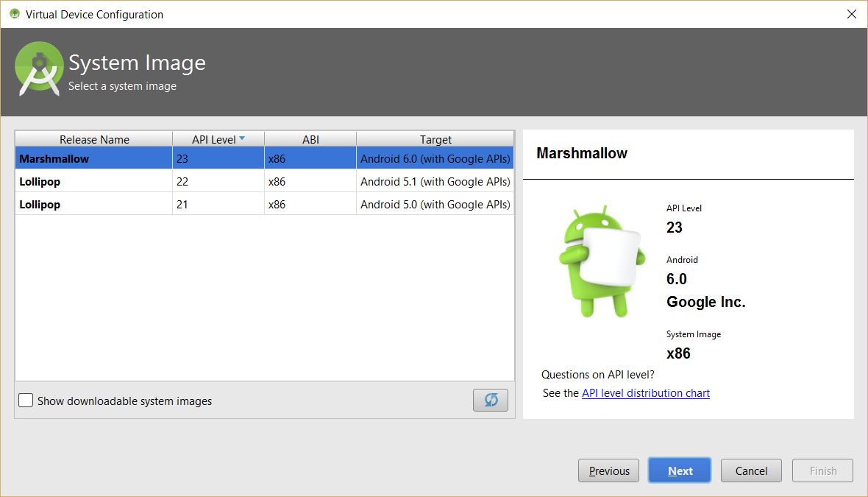Click the Release Name column header

click(94, 139)
